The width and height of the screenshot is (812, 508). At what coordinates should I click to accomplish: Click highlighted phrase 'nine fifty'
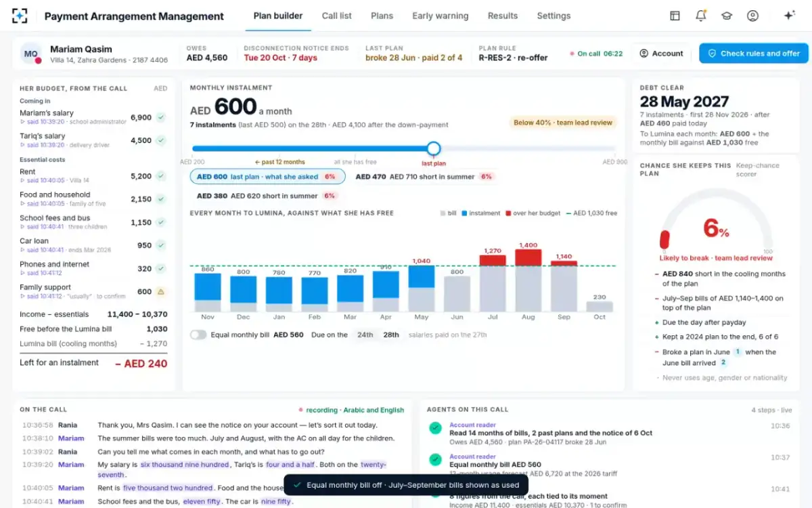[276, 501]
